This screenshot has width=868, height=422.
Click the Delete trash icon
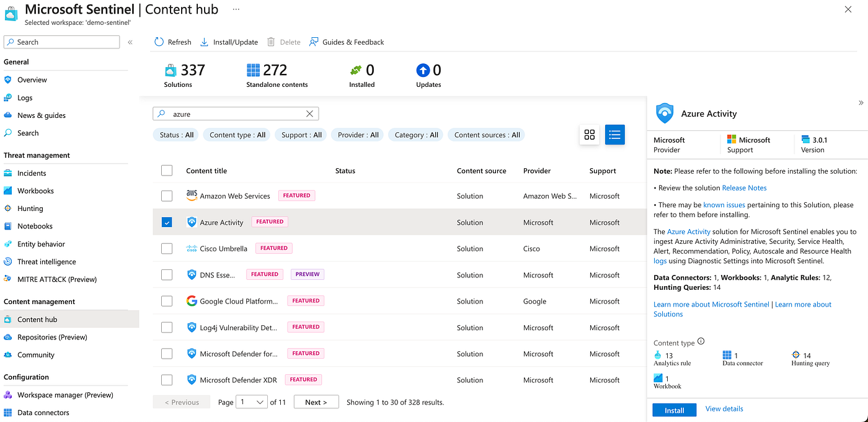pos(271,42)
